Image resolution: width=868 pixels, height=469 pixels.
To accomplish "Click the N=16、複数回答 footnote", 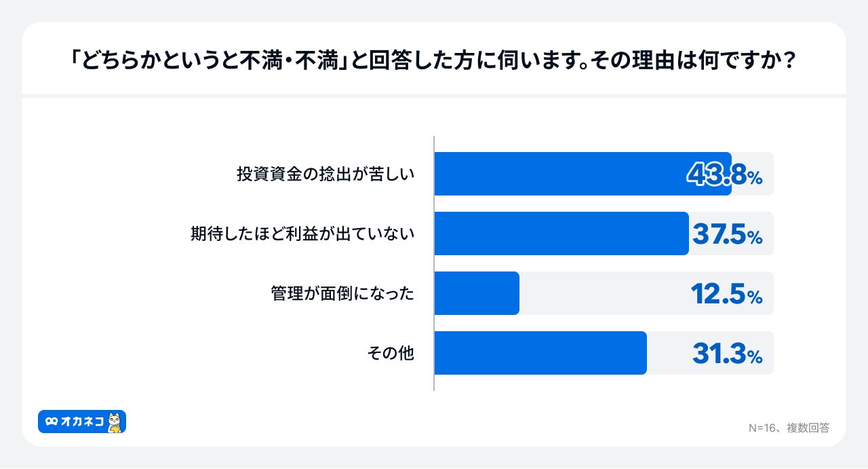I will click(789, 428).
